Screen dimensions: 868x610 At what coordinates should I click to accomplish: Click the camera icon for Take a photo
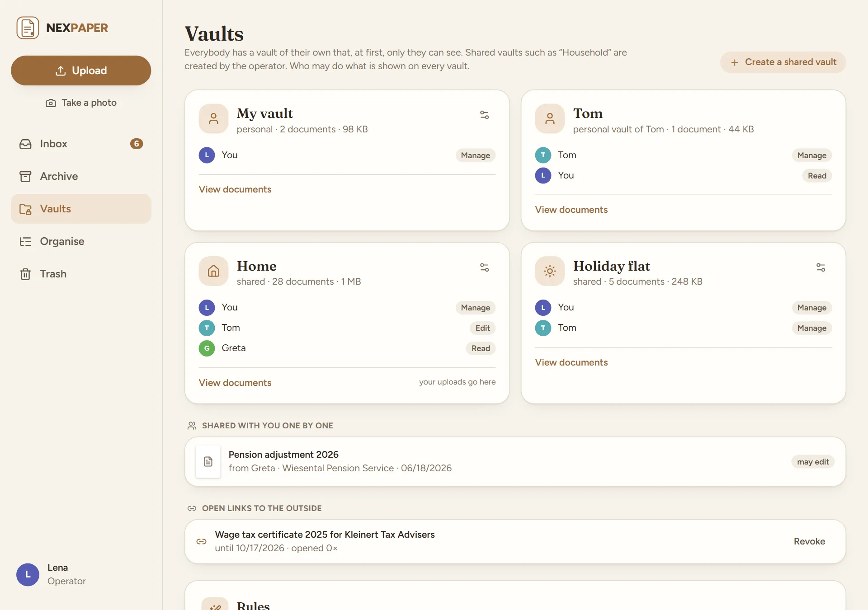coord(51,103)
